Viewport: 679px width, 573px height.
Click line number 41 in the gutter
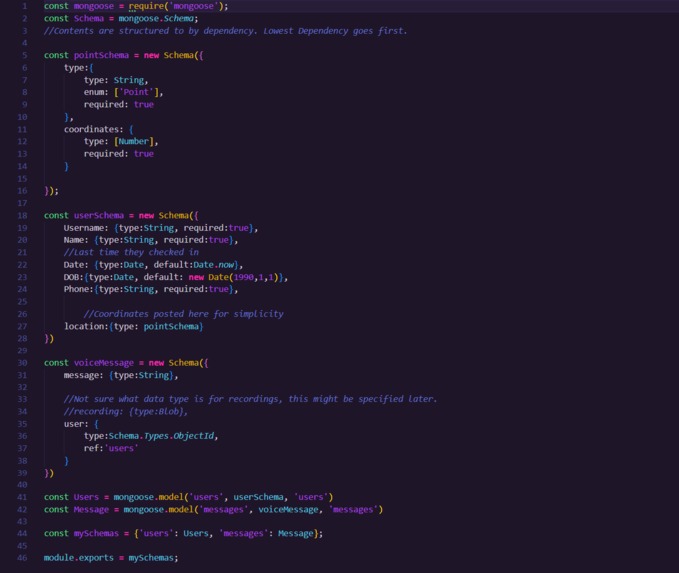[x=23, y=497]
